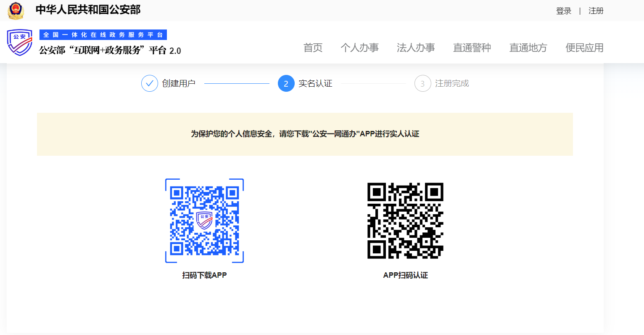Open the 直通警种 navigation menu item

point(472,48)
